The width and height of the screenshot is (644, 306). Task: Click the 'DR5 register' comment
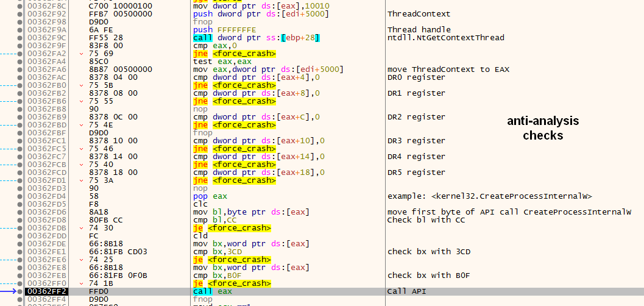[x=417, y=173]
